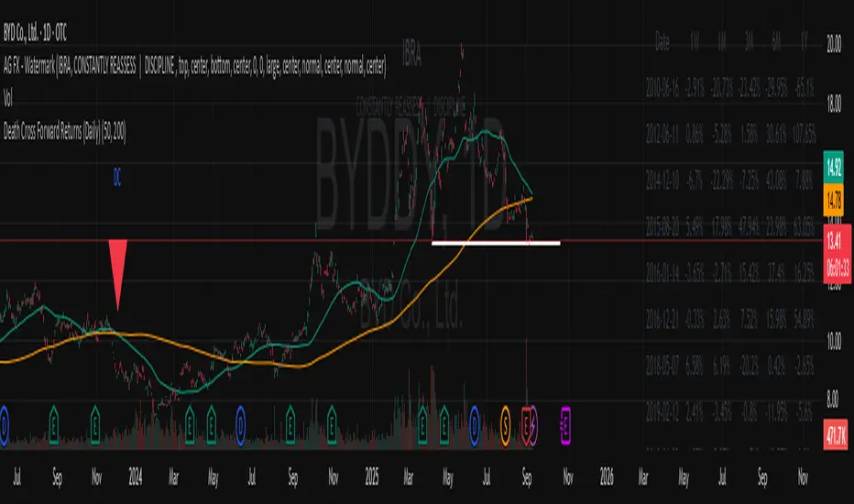Screen dimensions: 854x504
Task: Click the earnings icon above May 2025 label
Action: click(x=444, y=425)
